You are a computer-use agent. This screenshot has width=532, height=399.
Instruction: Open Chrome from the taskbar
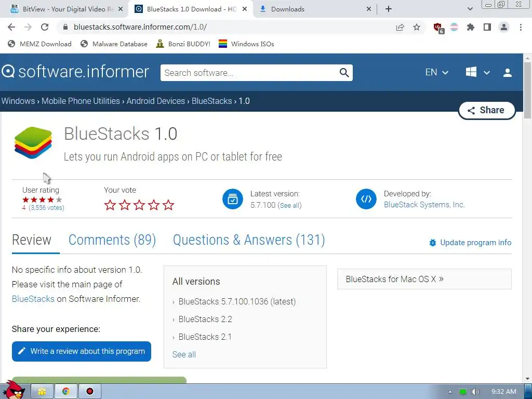tap(66, 392)
